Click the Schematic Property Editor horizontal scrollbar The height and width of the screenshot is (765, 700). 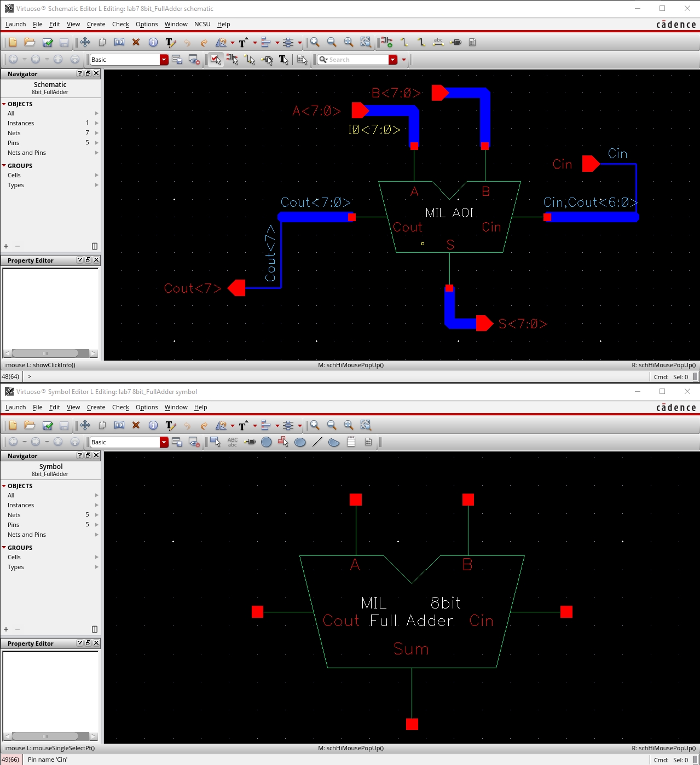49,353
